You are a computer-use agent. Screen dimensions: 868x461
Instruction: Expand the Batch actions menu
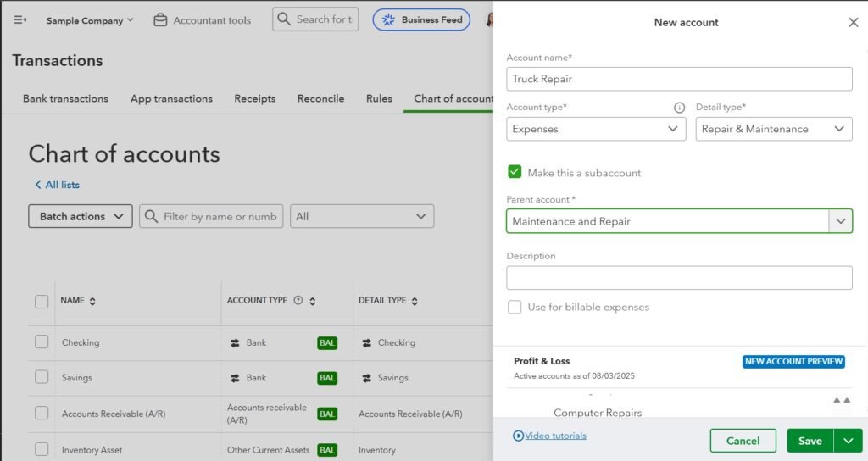(81, 216)
